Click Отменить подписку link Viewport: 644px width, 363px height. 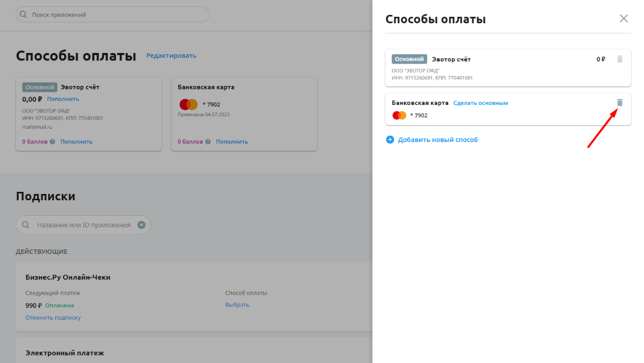tap(53, 317)
